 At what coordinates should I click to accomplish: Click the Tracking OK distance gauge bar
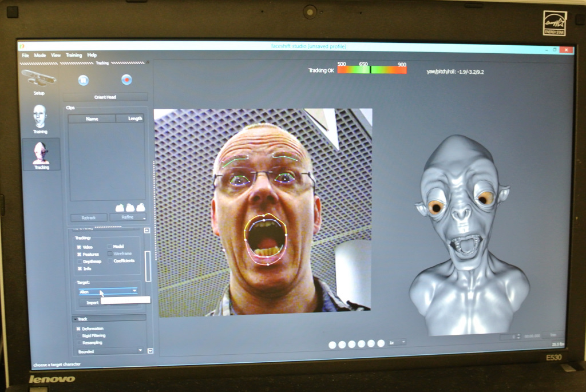coord(371,69)
